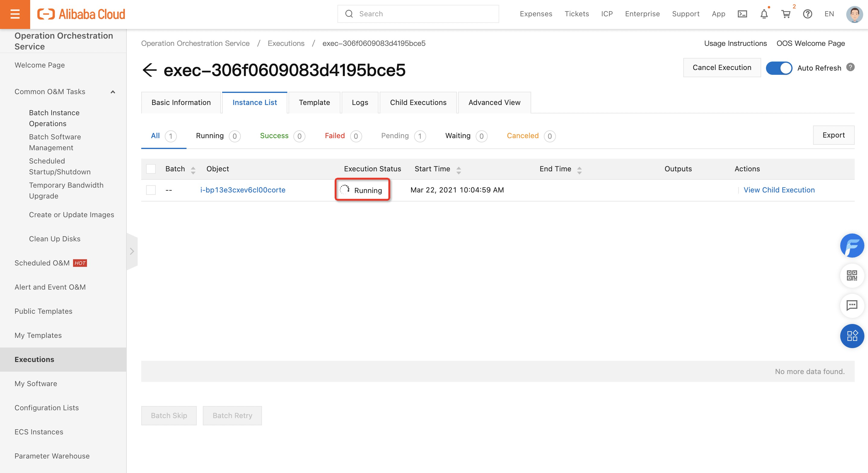Click the Auto Refresh help icon
The image size is (868, 473).
click(850, 67)
